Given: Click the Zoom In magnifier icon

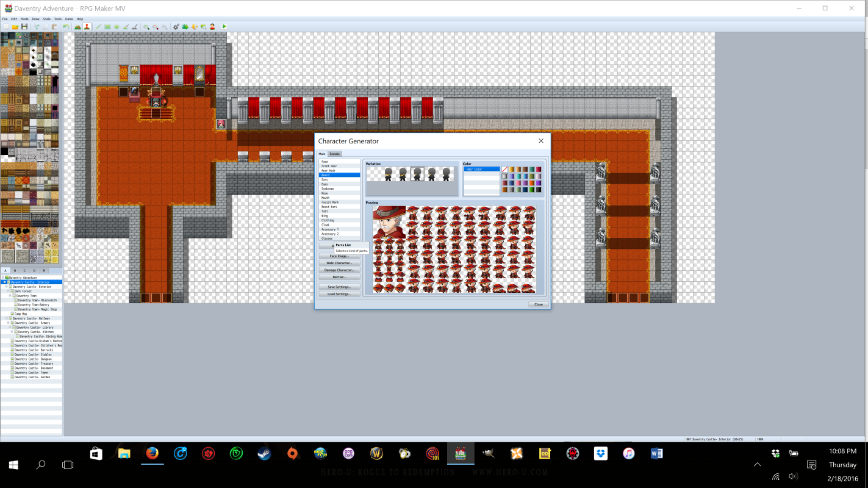Looking at the screenshot, I should point(146,27).
